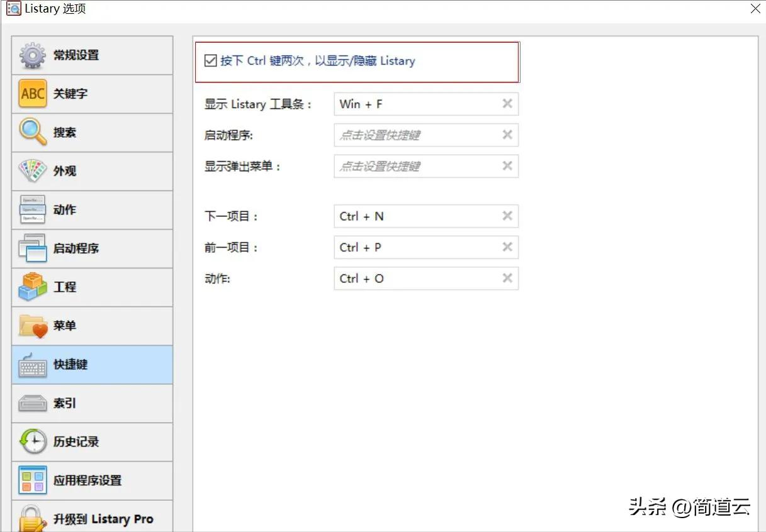Viewport: 766px width, 532px height.
Task: Clear the 显示弹出菜单 hotkey field
Action: (x=507, y=166)
